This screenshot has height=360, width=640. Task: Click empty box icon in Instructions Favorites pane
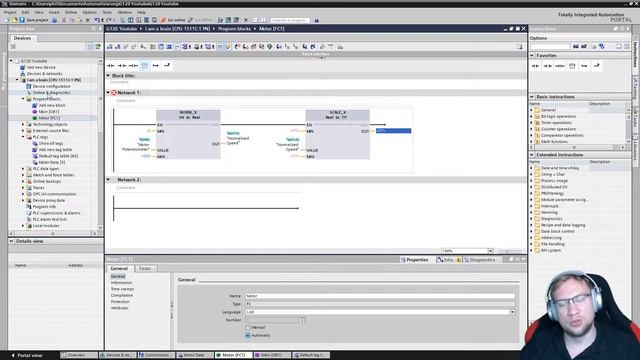(x=572, y=66)
